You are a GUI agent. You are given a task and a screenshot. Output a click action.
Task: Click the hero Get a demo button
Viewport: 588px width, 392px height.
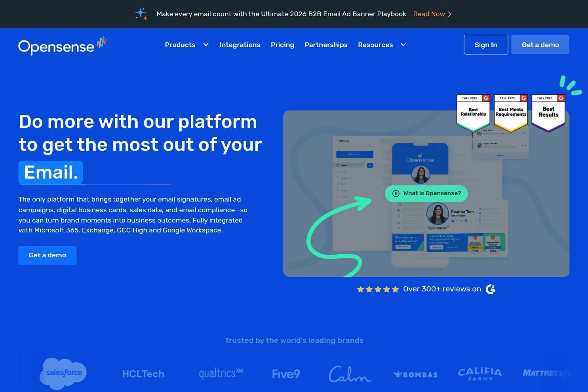tap(47, 255)
